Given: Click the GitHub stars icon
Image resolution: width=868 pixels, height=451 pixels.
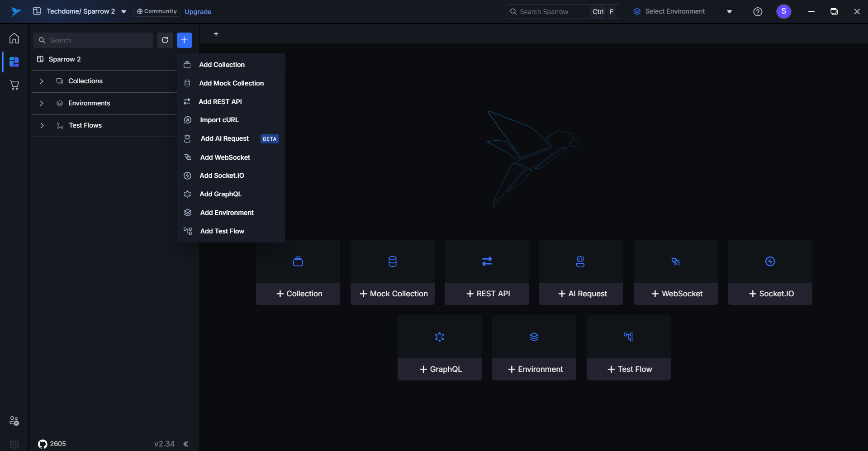Looking at the screenshot, I should (x=43, y=444).
